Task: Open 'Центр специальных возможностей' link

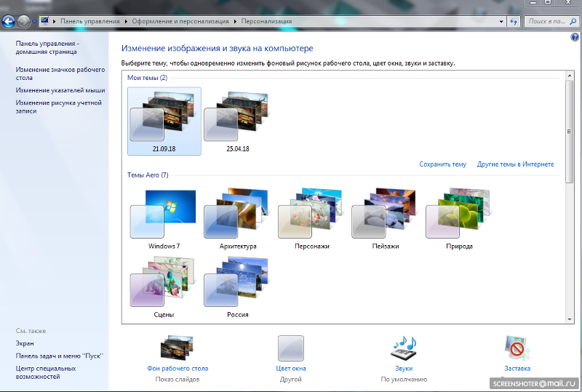Action: [x=45, y=372]
